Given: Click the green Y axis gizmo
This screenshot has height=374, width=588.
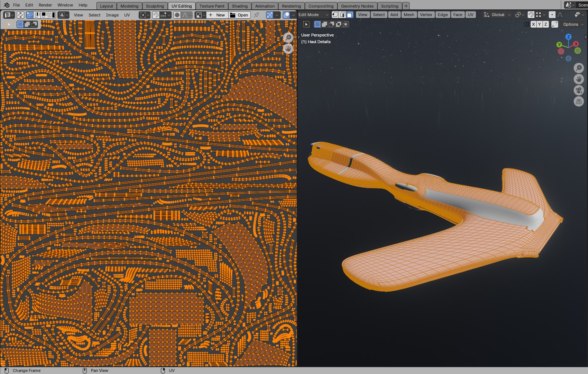Looking at the screenshot, I should tap(559, 45).
